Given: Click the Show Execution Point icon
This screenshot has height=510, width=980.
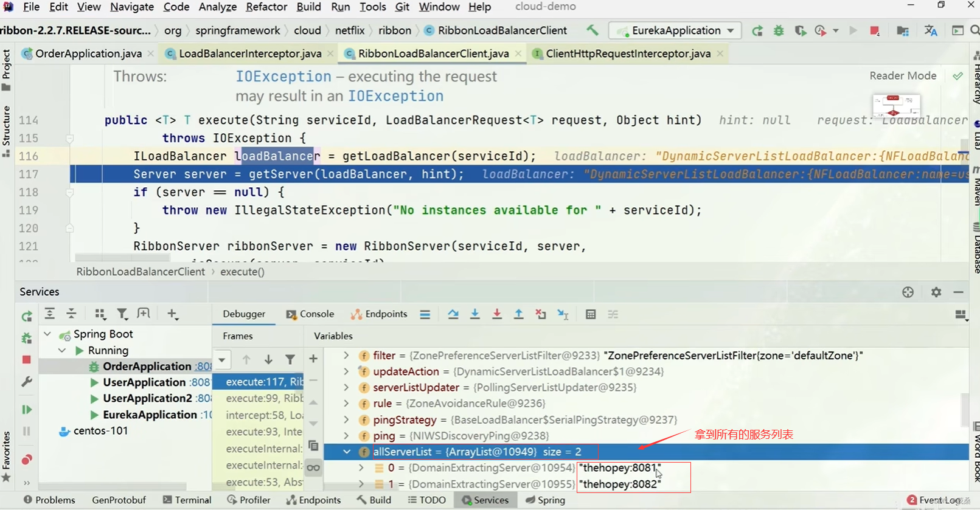Looking at the screenshot, I should point(425,314).
